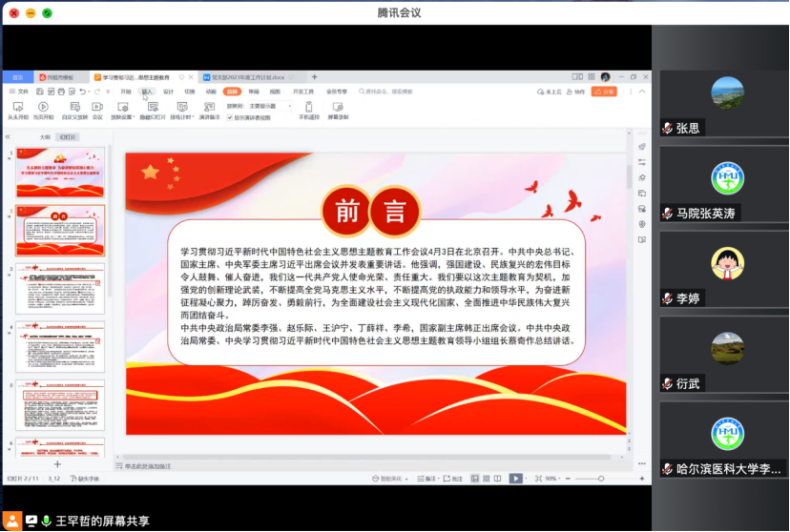Click the orange 分享 share button

pyautogui.click(x=603, y=92)
